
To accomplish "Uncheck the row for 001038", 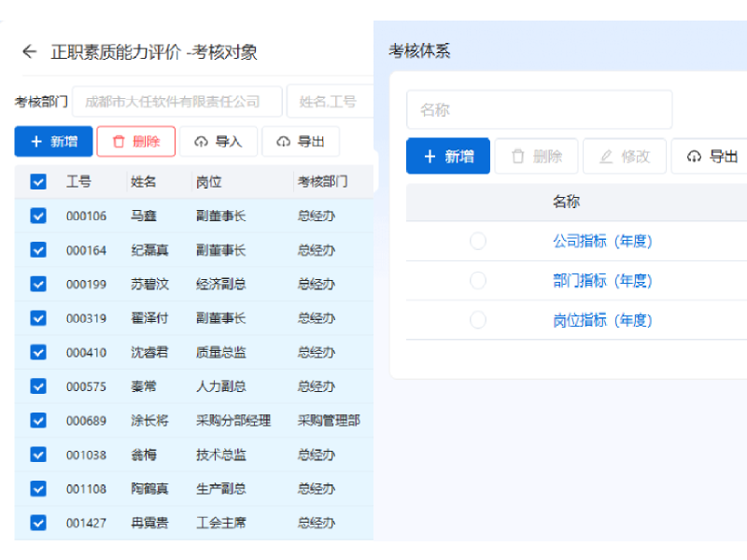I will point(38,455).
